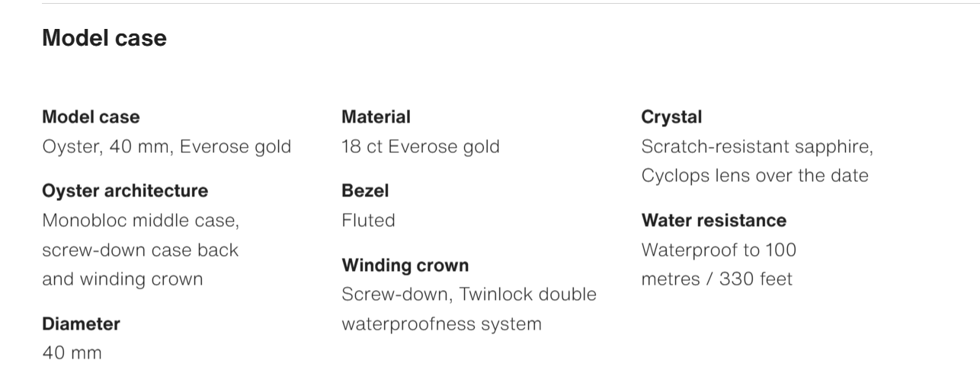Select the 'Oyster architecture' label

click(x=125, y=190)
